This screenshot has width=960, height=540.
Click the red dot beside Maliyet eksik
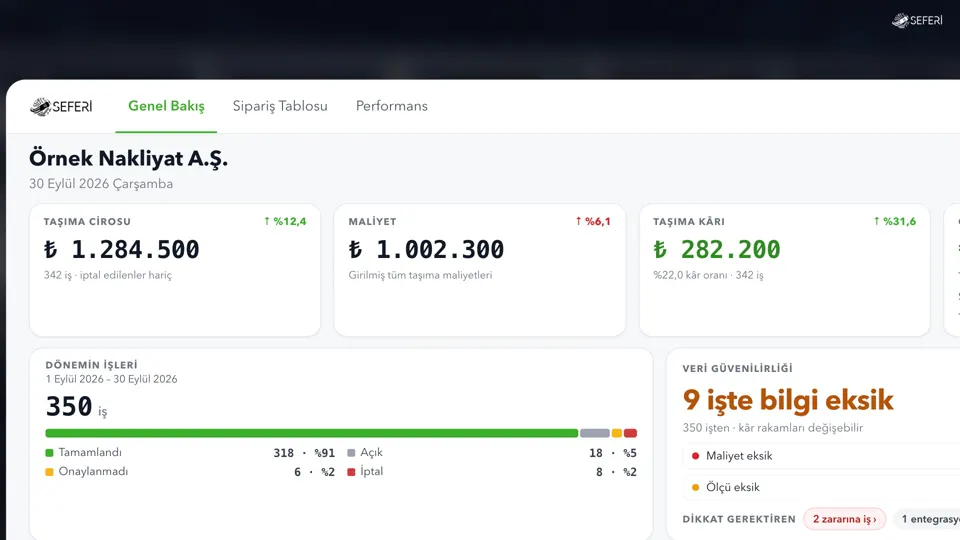click(696, 456)
